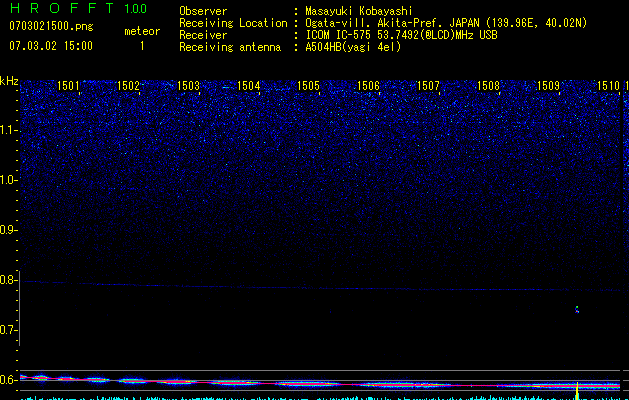Click the date stamp 07.03.02 15:00

click(51, 46)
